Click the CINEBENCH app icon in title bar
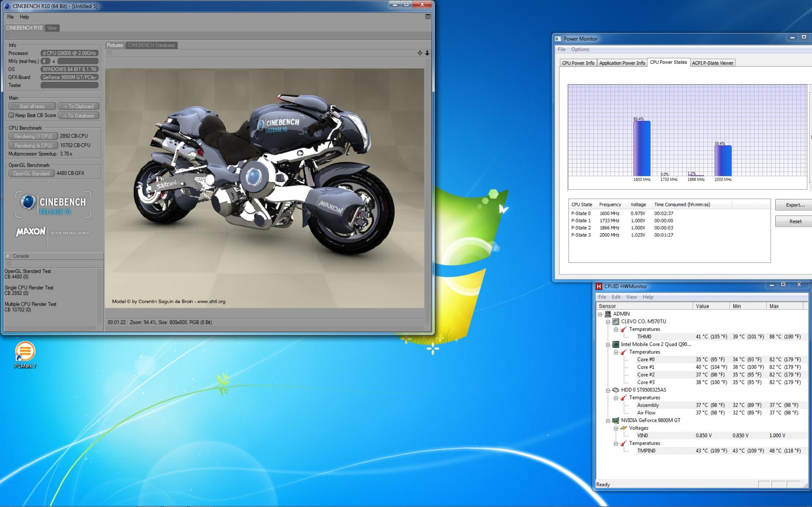 pyautogui.click(x=7, y=6)
